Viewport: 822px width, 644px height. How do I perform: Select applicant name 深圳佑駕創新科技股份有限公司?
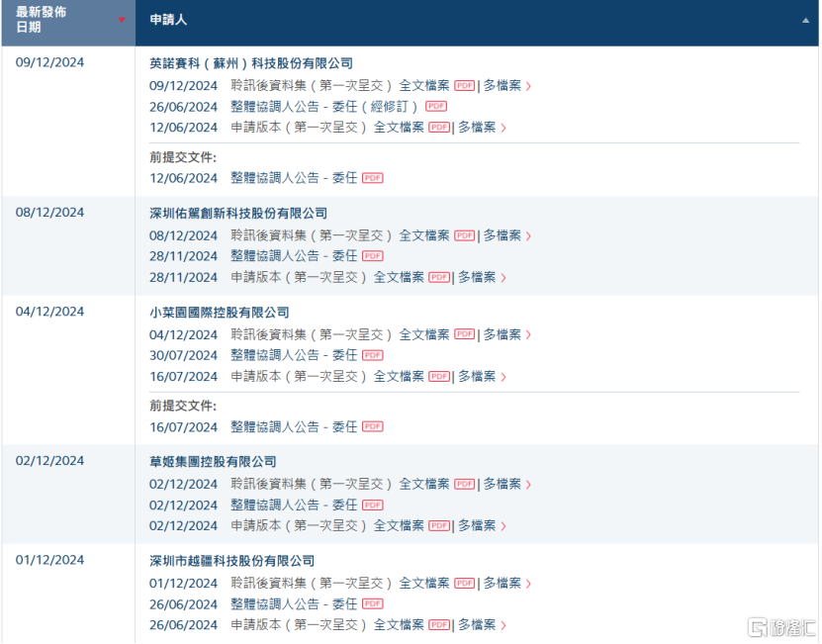coord(238,214)
